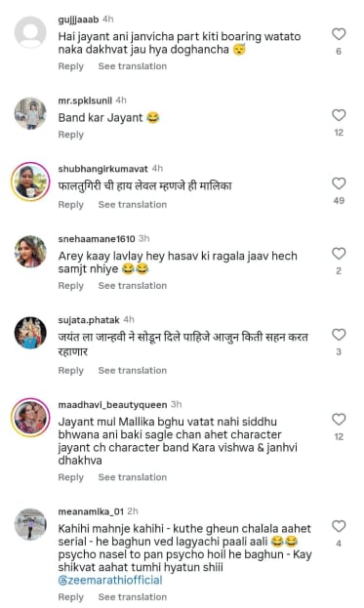This screenshot has height=608, width=364.
Task: Open the @zeemarathiofficial mention link
Action: [110, 580]
